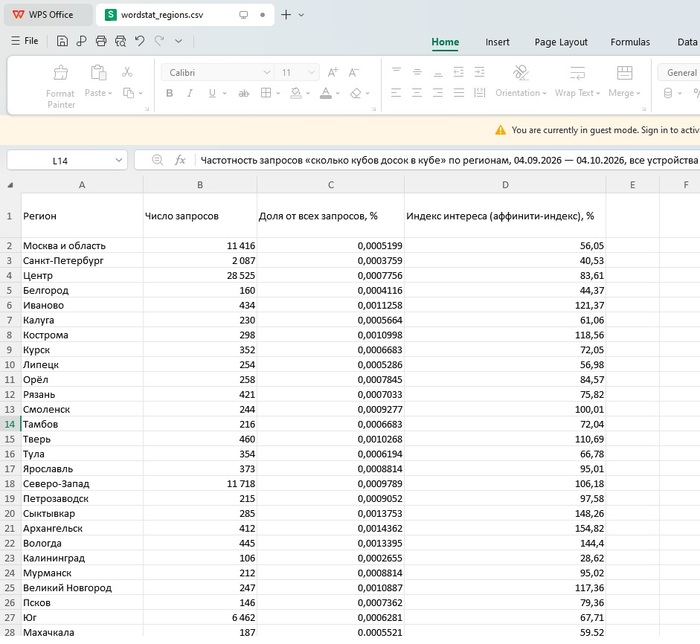Click the Print icon
The image size is (700, 644).
click(101, 41)
